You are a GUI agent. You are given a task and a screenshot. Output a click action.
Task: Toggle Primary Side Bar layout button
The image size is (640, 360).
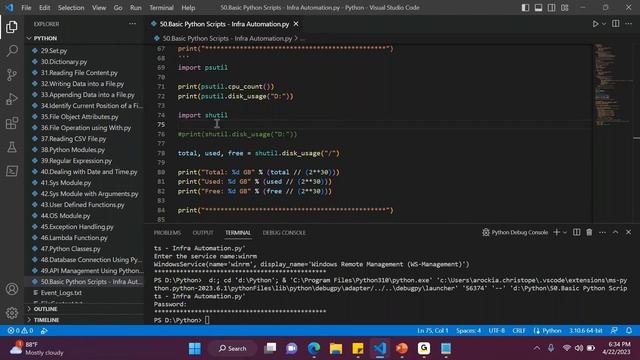525,8
